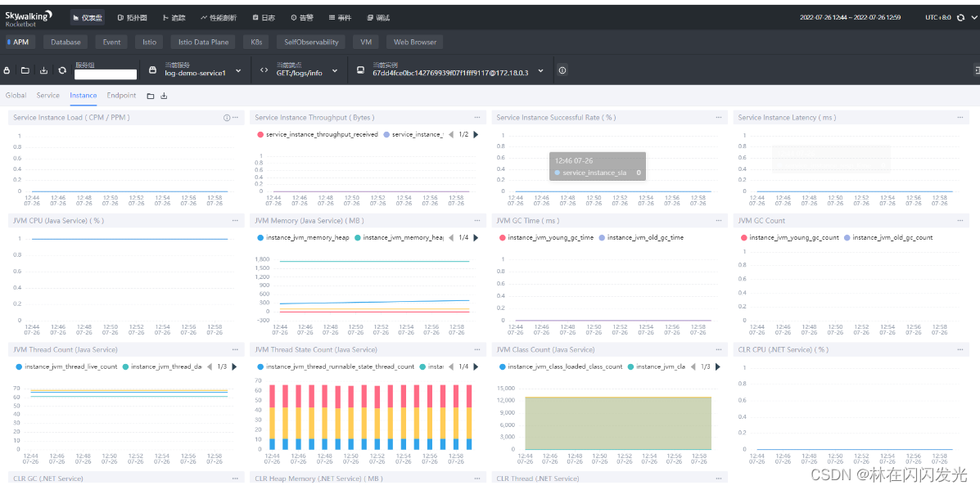
Task: Toggle instance_jvm_old_gc_count series
Action: 888,237
